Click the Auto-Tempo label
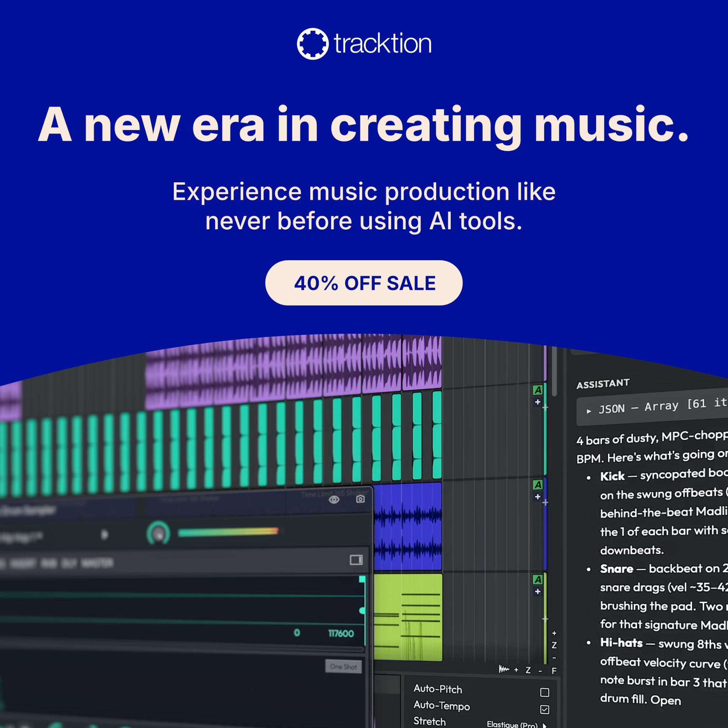 tap(441, 705)
